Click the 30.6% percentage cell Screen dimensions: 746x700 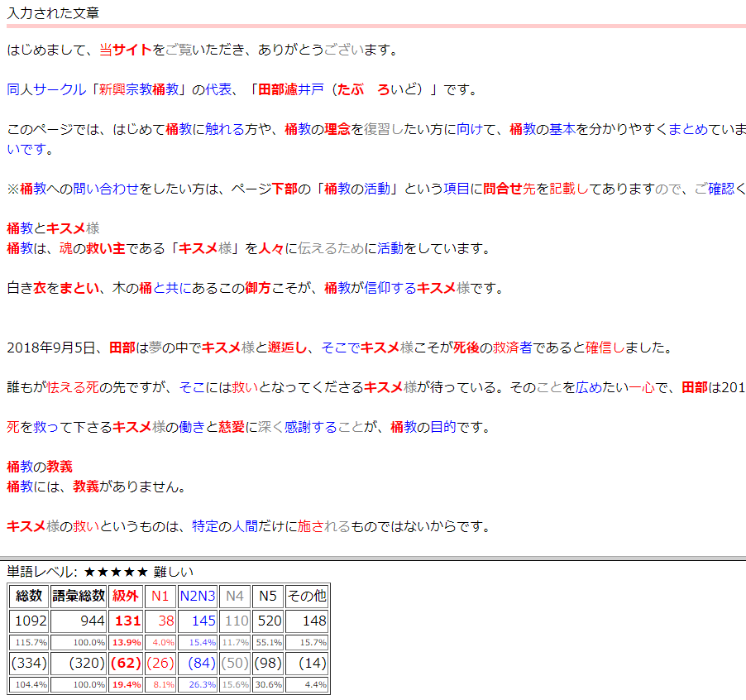pyautogui.click(x=268, y=685)
